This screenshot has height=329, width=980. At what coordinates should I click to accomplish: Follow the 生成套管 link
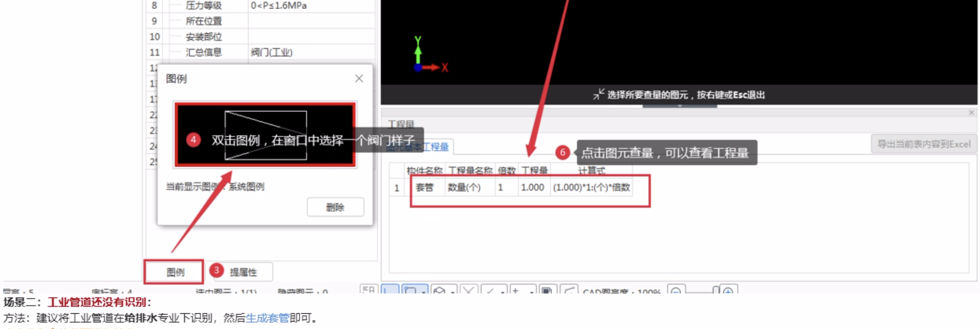click(x=267, y=318)
